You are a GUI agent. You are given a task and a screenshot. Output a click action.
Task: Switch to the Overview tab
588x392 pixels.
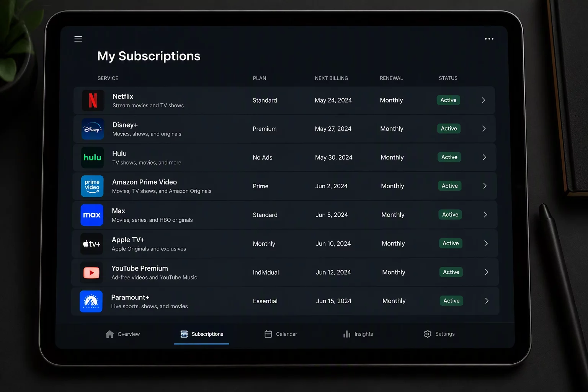[x=123, y=334]
